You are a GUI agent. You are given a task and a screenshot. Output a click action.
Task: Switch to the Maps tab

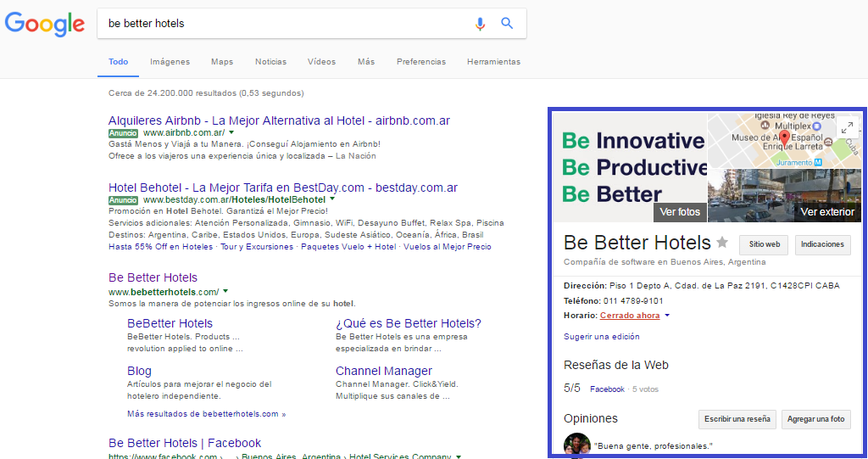pos(222,62)
